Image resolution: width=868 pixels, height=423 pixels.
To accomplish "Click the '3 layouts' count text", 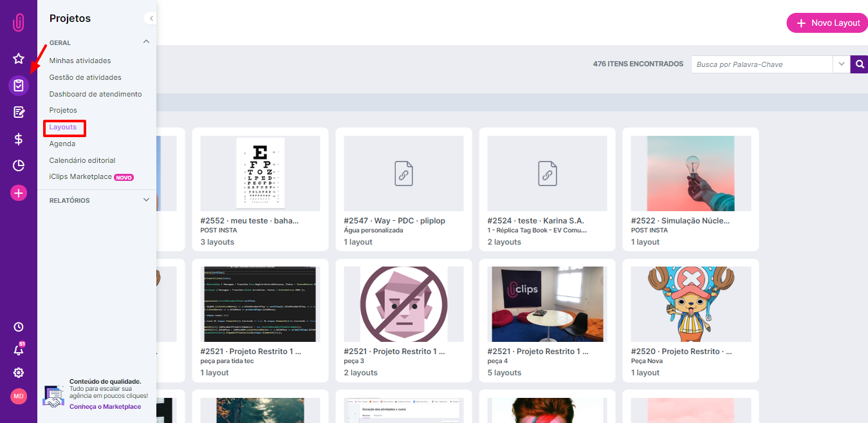I will pos(217,242).
